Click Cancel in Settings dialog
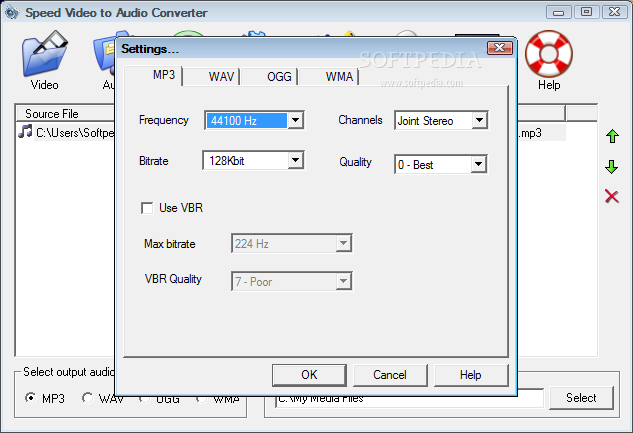The image size is (633, 433). [x=390, y=375]
